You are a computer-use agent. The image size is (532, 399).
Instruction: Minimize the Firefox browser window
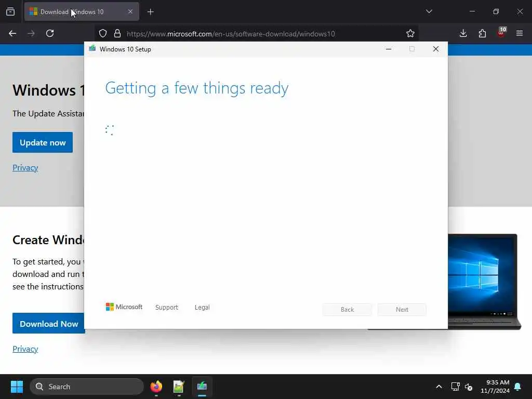472,11
